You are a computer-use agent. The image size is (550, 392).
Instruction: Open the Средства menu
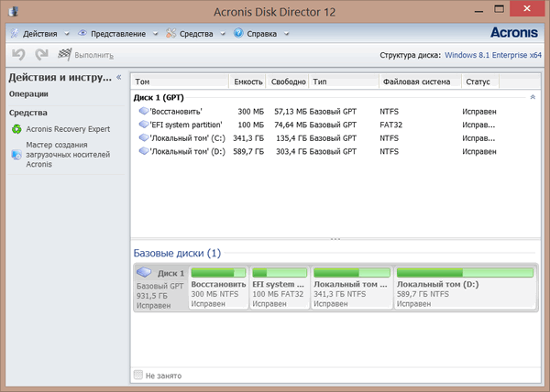(x=194, y=34)
